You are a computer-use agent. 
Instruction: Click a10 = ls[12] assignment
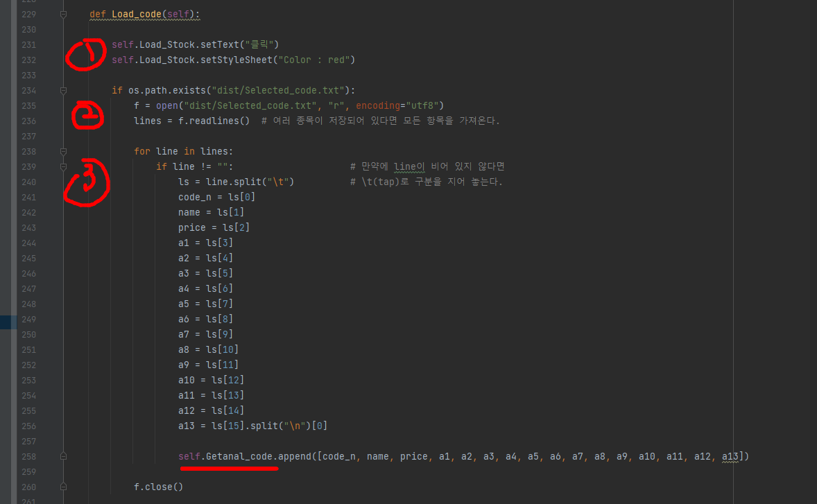pyautogui.click(x=211, y=380)
